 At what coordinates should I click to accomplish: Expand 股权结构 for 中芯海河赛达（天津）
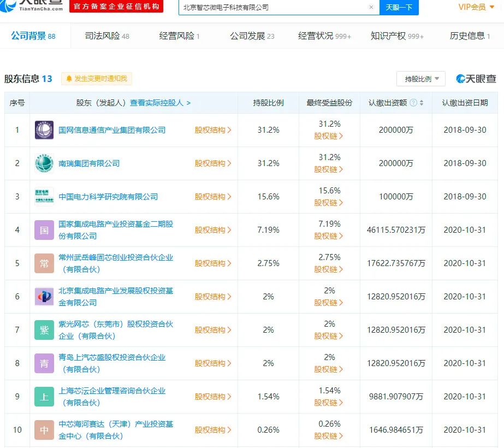click(213, 430)
